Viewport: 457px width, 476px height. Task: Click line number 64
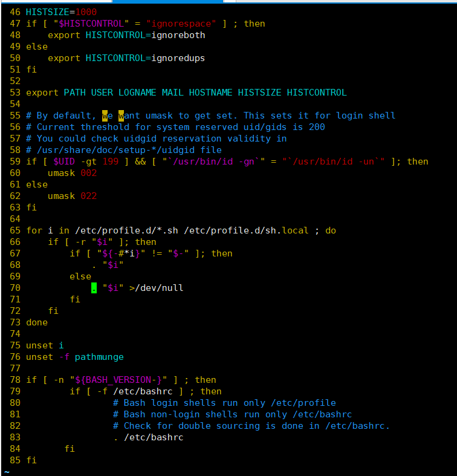pos(15,219)
